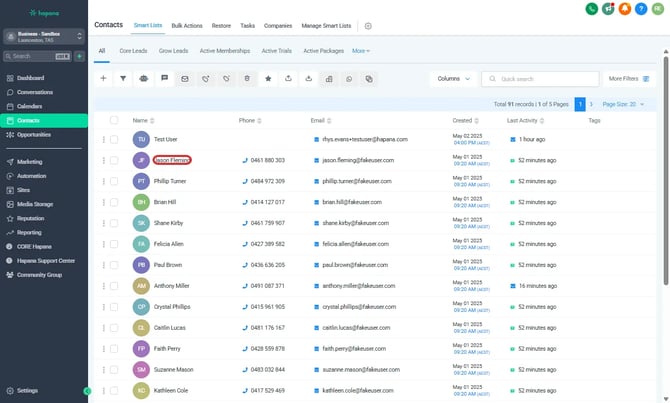Open Opportunities in the left sidebar
This screenshot has height=403, width=670.
click(34, 134)
